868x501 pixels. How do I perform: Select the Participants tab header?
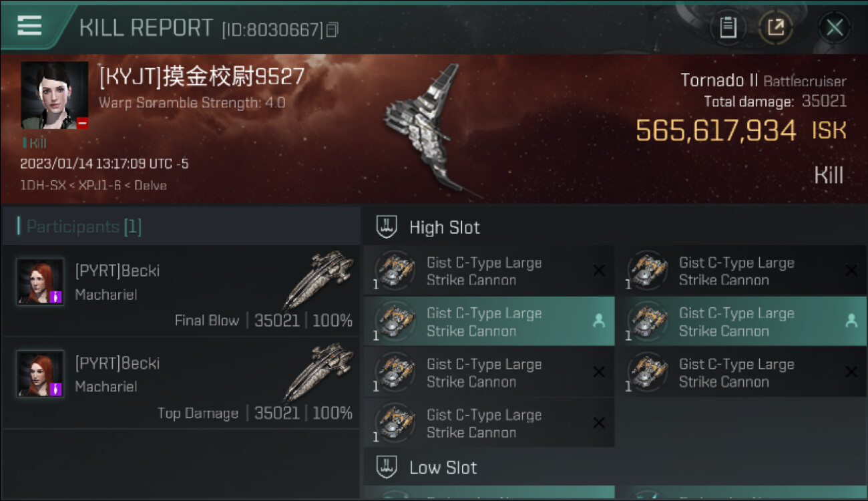tap(79, 226)
